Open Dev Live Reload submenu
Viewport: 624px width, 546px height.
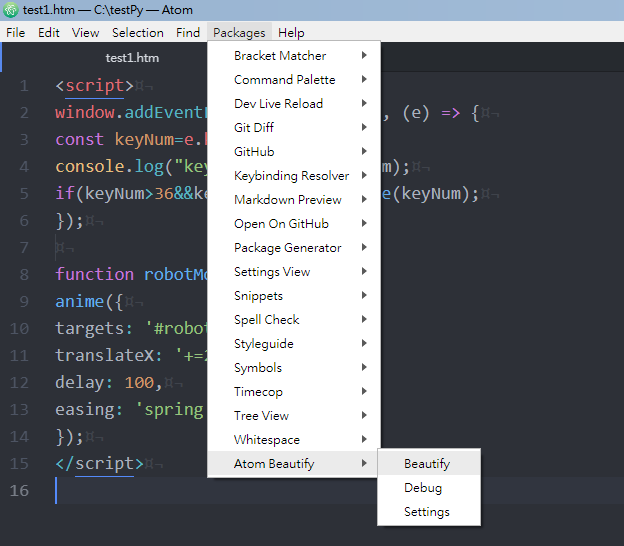pos(294,103)
